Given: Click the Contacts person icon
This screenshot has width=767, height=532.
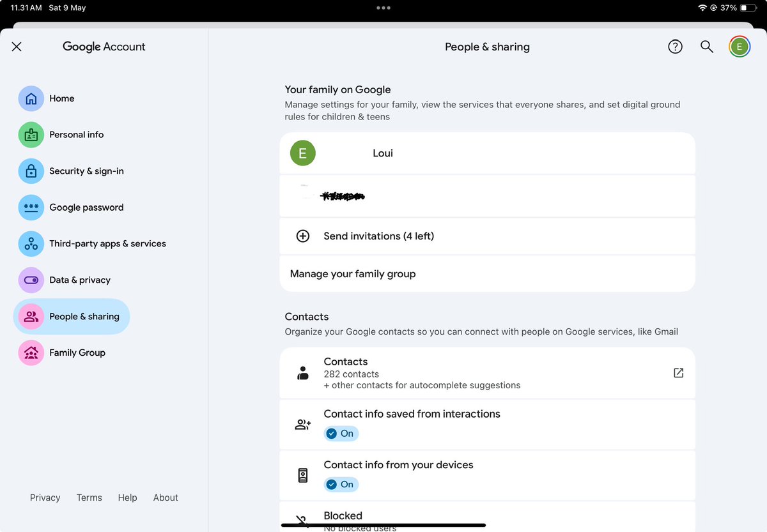Looking at the screenshot, I should (x=303, y=374).
